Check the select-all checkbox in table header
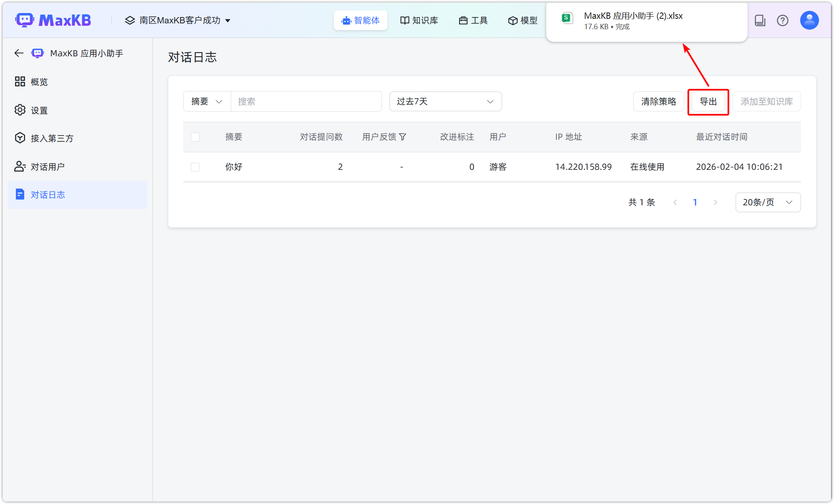This screenshot has width=834, height=504. click(x=195, y=137)
